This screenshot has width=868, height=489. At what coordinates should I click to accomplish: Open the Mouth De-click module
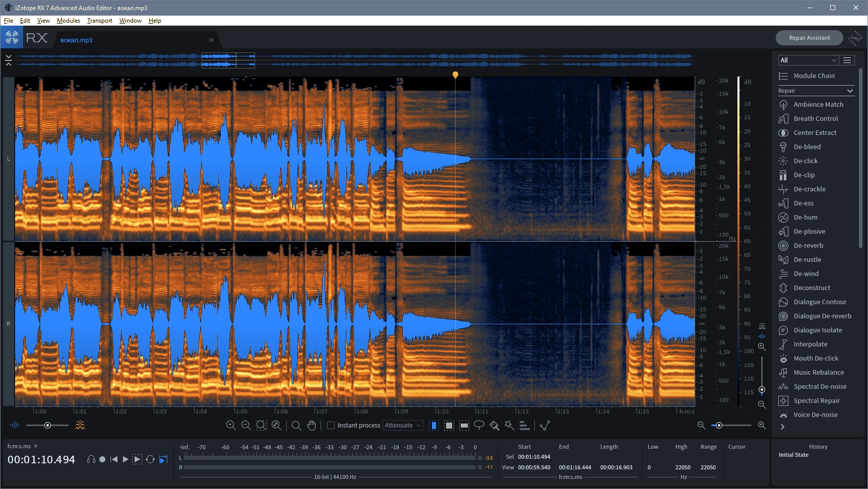tap(809, 358)
